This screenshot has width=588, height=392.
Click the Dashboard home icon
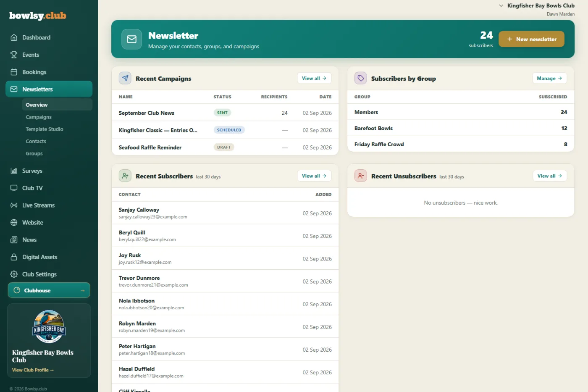[14, 37]
